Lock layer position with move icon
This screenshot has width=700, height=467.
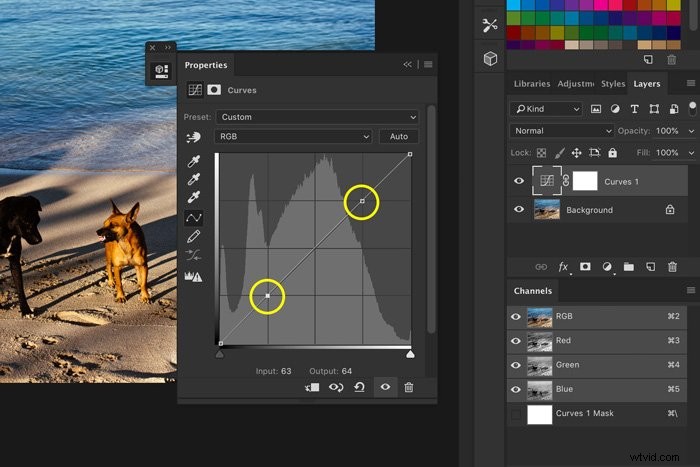[576, 153]
